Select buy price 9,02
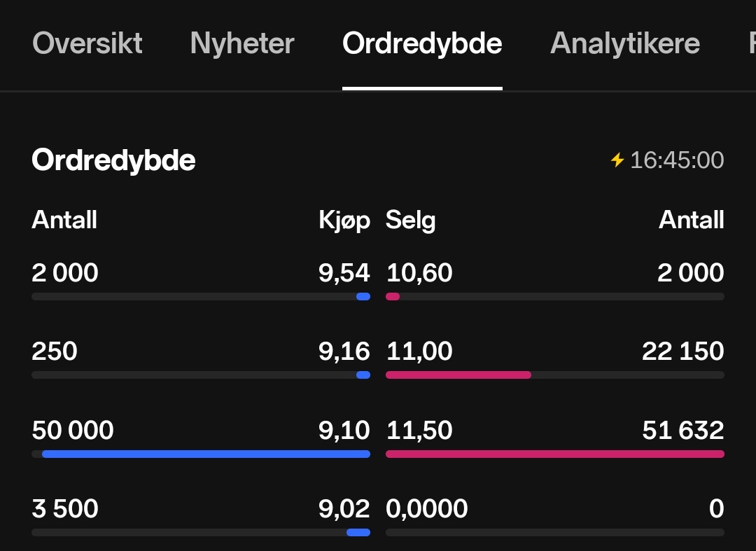 [x=344, y=508]
